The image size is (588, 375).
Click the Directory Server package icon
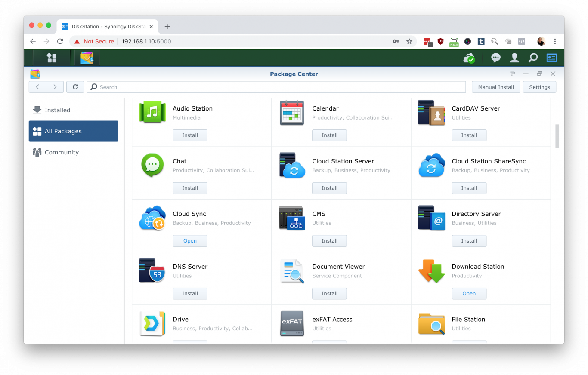pyautogui.click(x=431, y=218)
